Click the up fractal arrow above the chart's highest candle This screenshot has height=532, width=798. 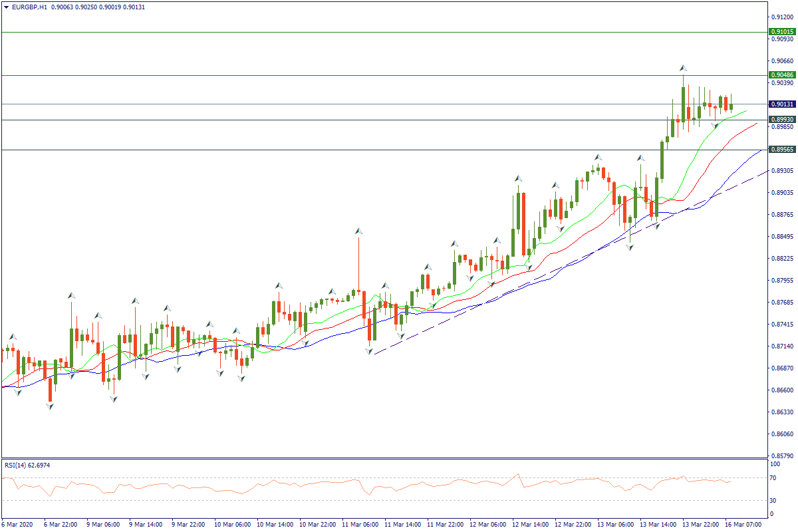point(683,68)
